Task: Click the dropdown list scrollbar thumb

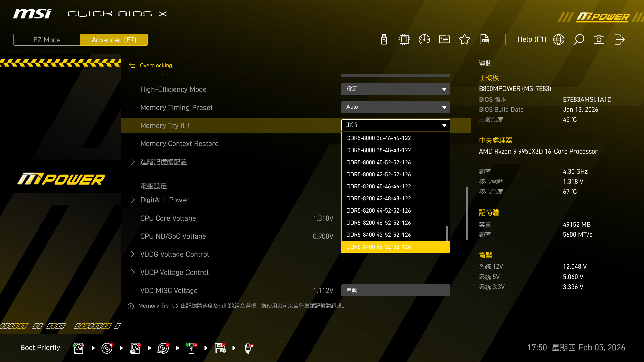Action: (x=446, y=233)
